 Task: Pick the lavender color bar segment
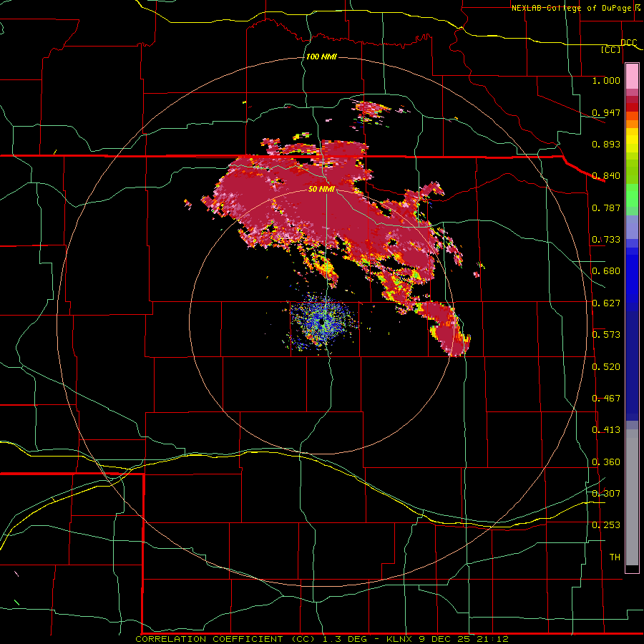click(632, 227)
